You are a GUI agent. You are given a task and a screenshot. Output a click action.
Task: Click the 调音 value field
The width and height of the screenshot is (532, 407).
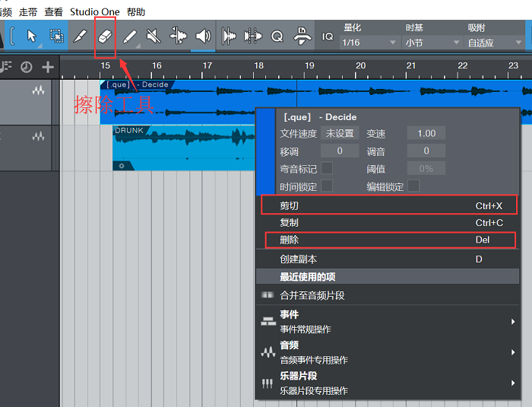click(426, 151)
